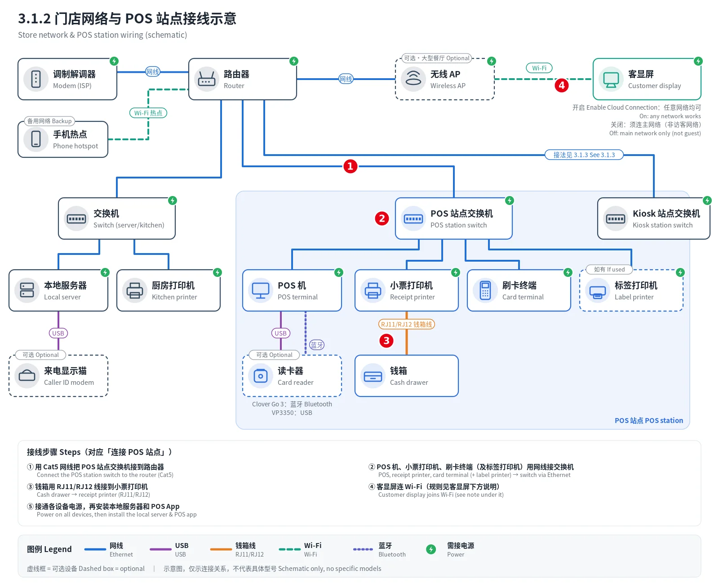Click the Label printer icon
719x588 pixels.
[598, 290]
